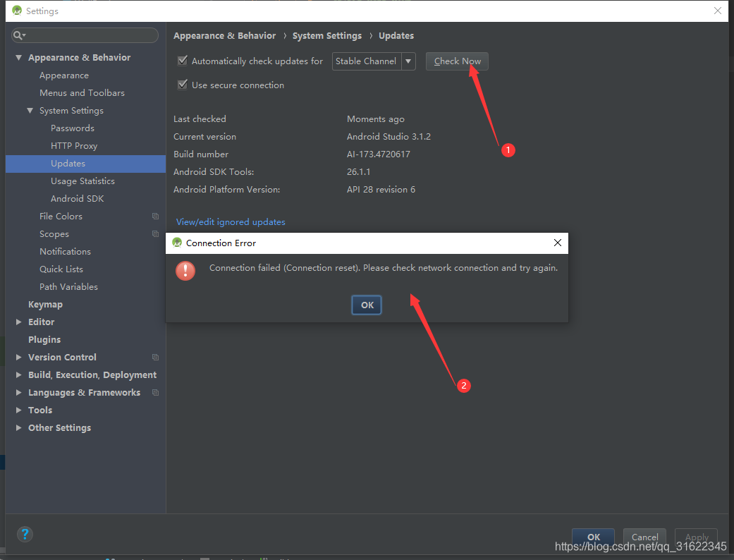Screen dimensions: 734x560
Task: Click the red error icon in Connection Error dialog
Action: pos(185,271)
